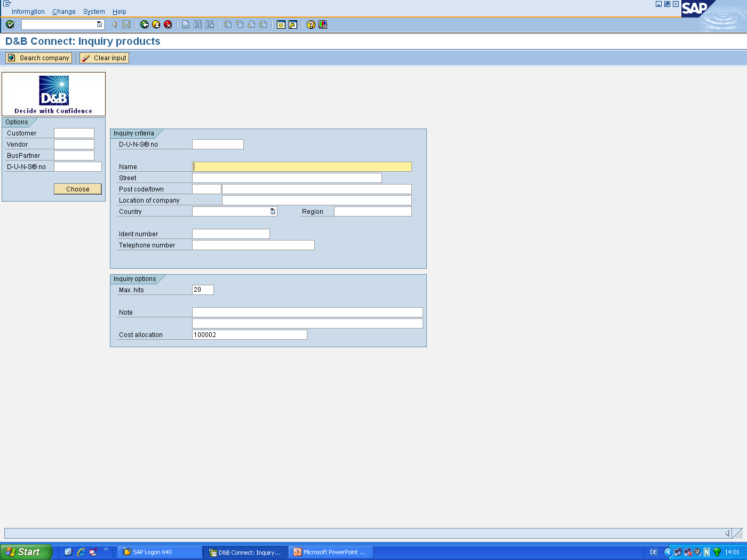Click the Choose button
This screenshot has height=560, width=747.
(78, 189)
